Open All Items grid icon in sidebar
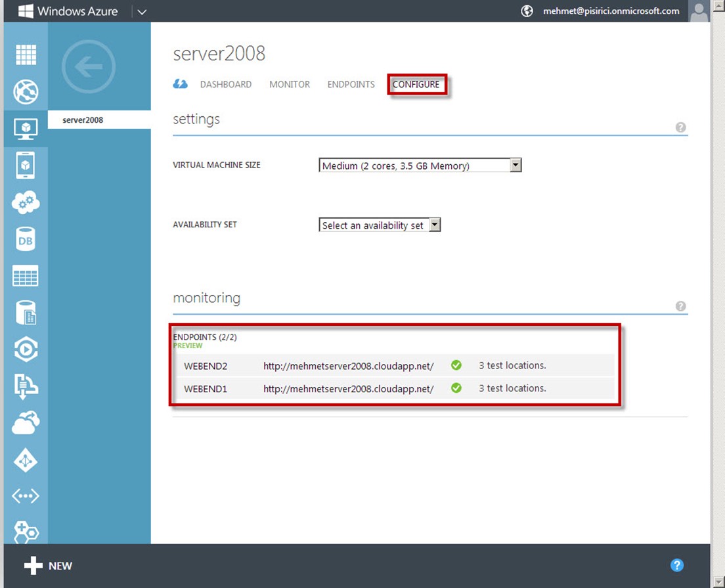 pos(26,55)
